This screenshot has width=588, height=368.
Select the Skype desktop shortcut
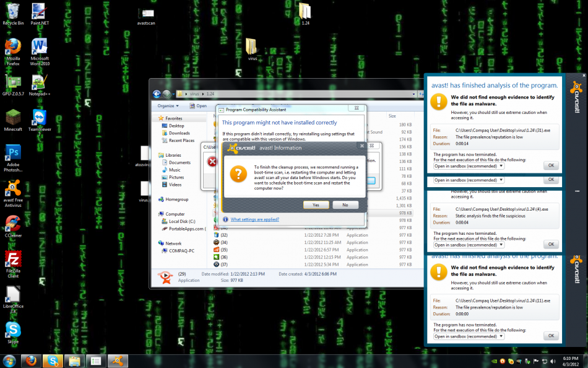point(13,332)
